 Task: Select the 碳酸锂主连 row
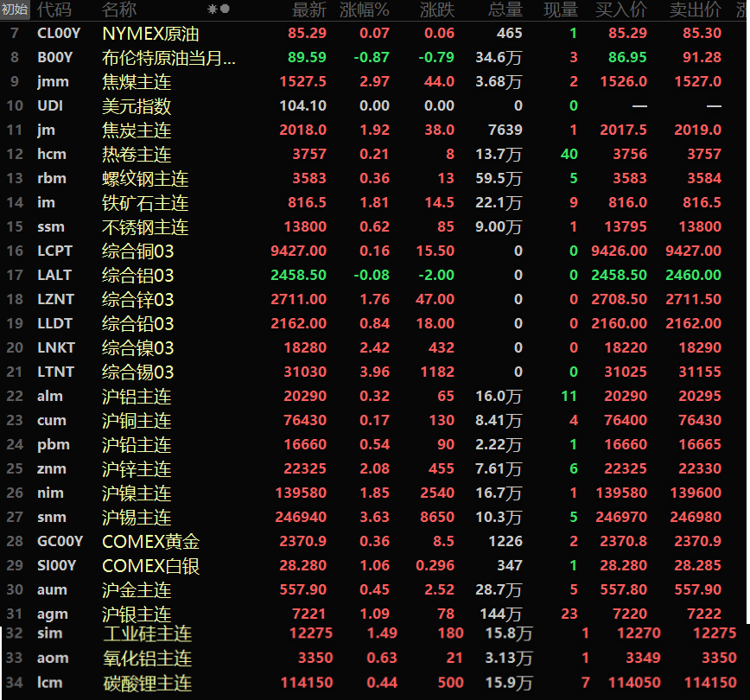[375, 683]
